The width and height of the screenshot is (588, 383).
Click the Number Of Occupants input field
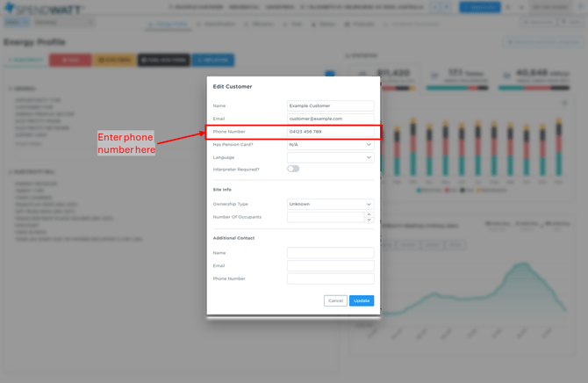tap(325, 217)
